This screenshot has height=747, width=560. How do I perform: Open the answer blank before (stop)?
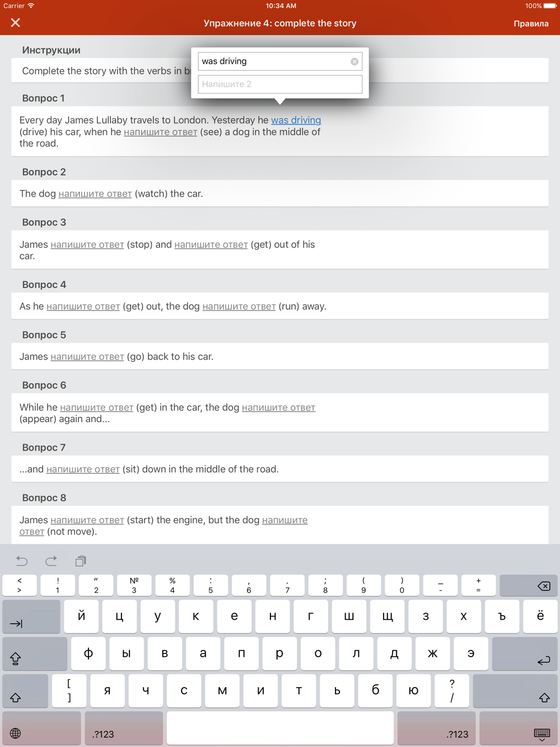(x=87, y=245)
